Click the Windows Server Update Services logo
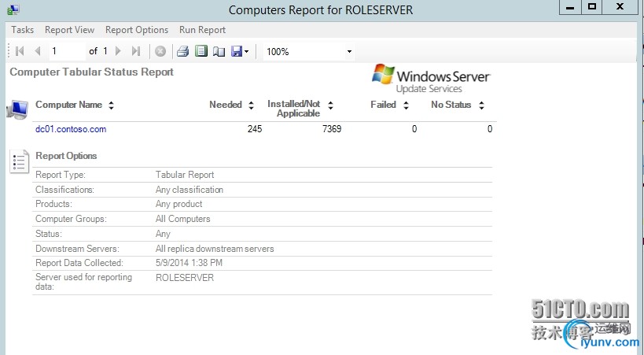 [x=431, y=79]
